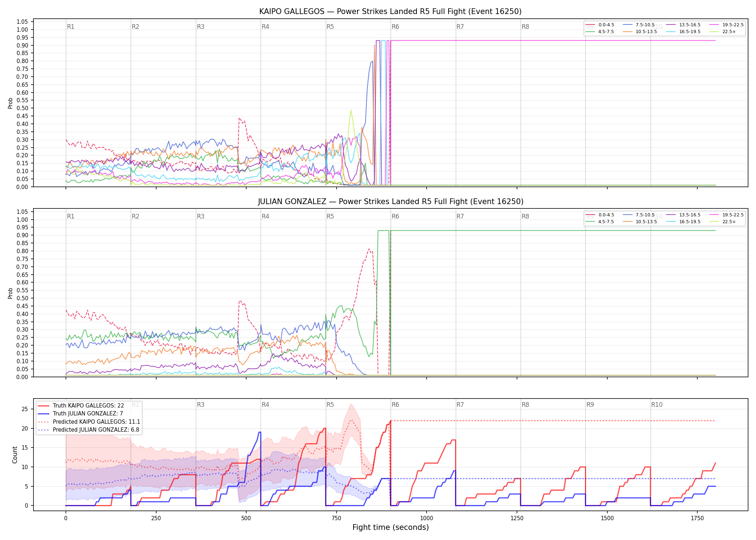The width and height of the screenshot is (756, 540).
Task: Click the 'Prob' axis label of Gallegos chart
Action: [x=10, y=103]
